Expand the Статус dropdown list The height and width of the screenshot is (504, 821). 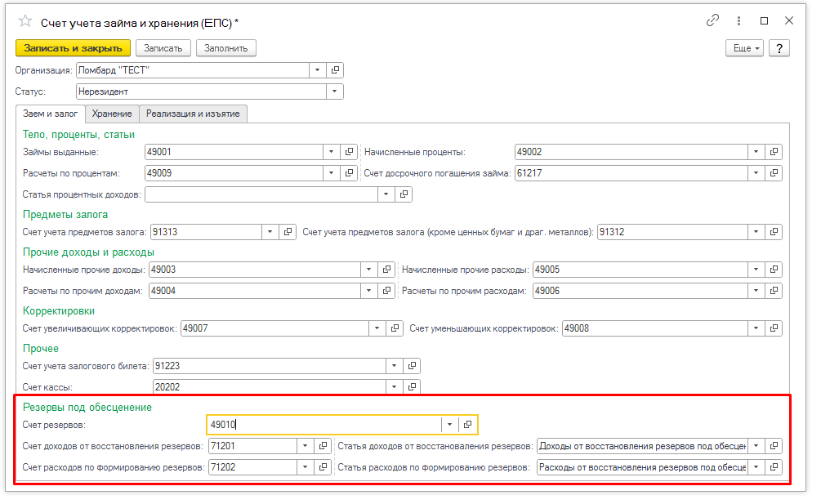click(x=335, y=91)
